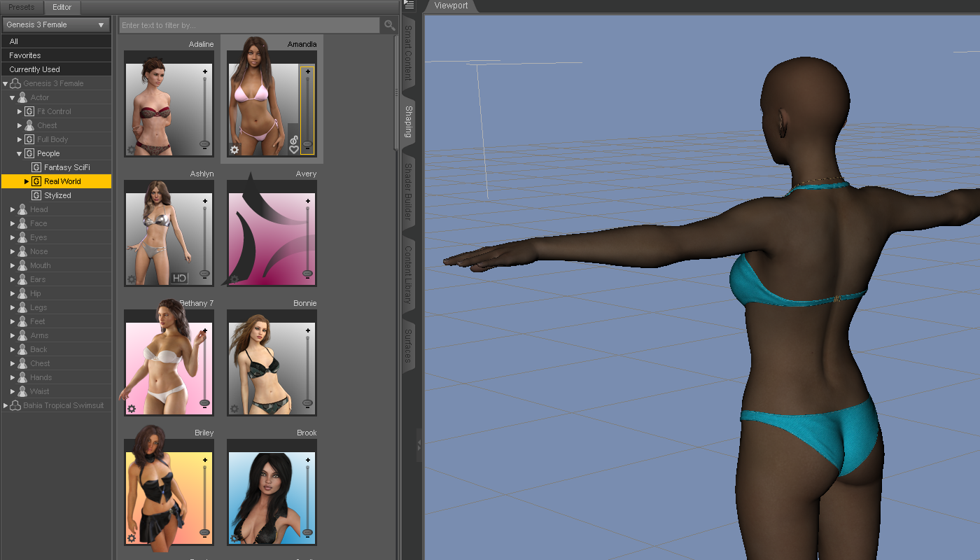Open the pane options menu icon
Image resolution: width=980 pixels, height=560 pixels.
point(409,5)
